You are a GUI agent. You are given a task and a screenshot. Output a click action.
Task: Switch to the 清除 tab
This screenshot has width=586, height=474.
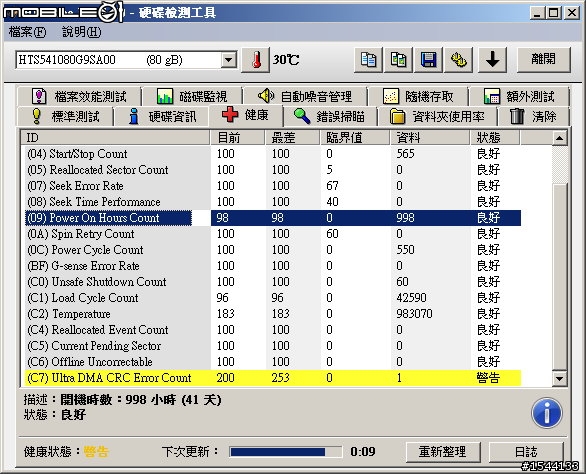click(x=533, y=116)
